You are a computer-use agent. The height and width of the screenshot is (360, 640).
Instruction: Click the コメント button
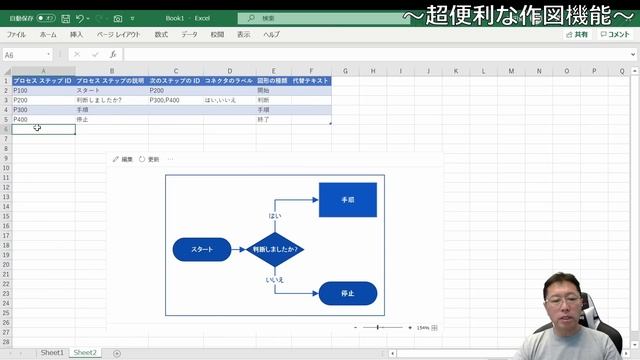pos(615,35)
